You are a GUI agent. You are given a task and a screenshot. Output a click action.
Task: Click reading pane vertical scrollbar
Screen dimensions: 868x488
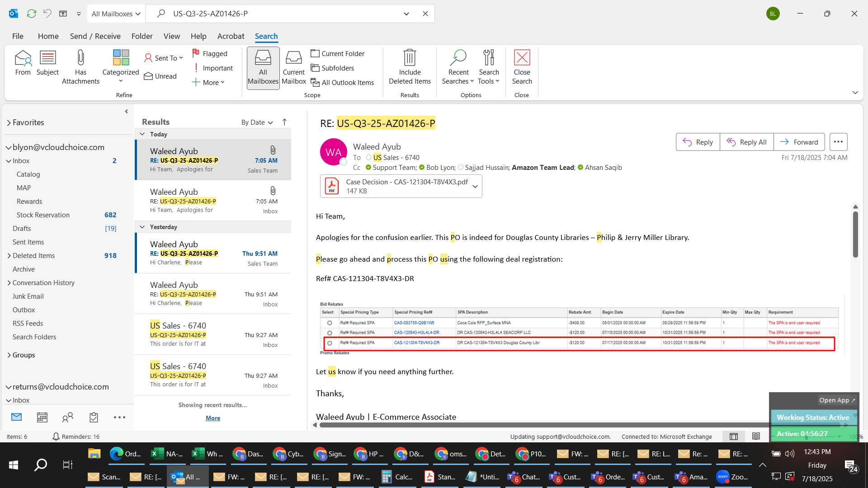[x=855, y=235]
